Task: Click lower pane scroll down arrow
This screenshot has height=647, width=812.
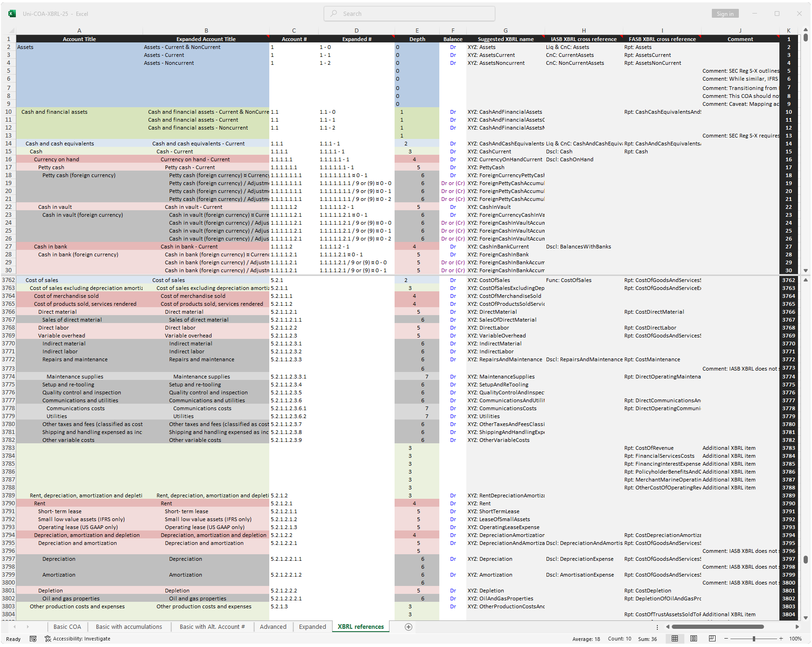Action: pos(805,618)
